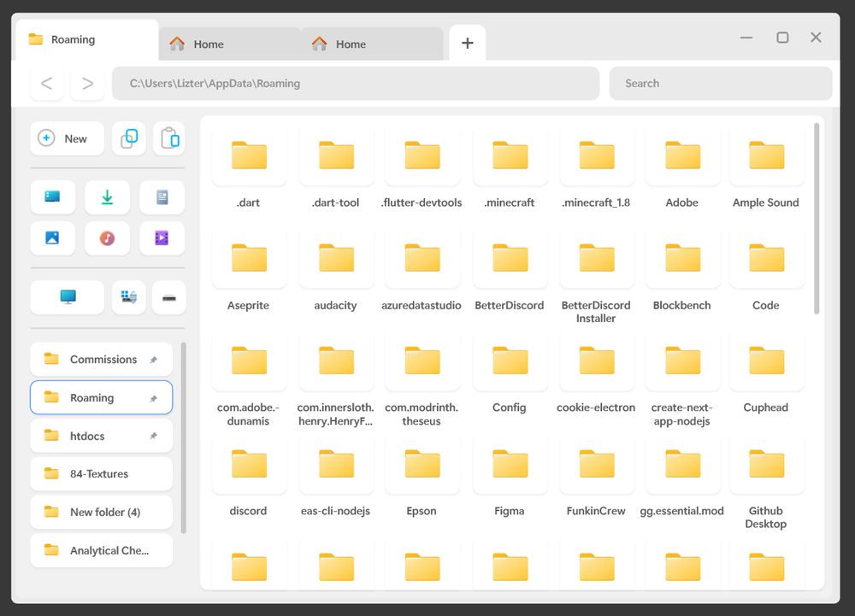The height and width of the screenshot is (616, 855).
Task: Select pinned Roaming folder in sidebar
Action: [x=102, y=397]
